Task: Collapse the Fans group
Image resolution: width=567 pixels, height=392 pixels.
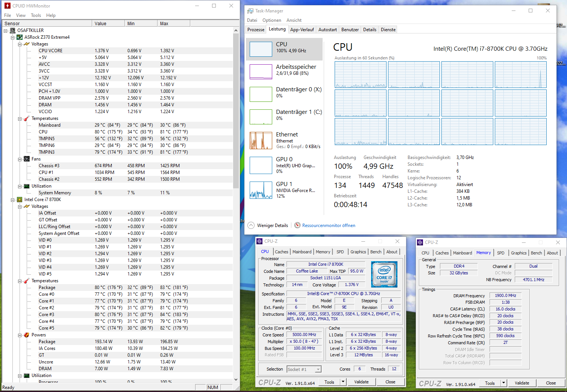Action: tap(20, 159)
